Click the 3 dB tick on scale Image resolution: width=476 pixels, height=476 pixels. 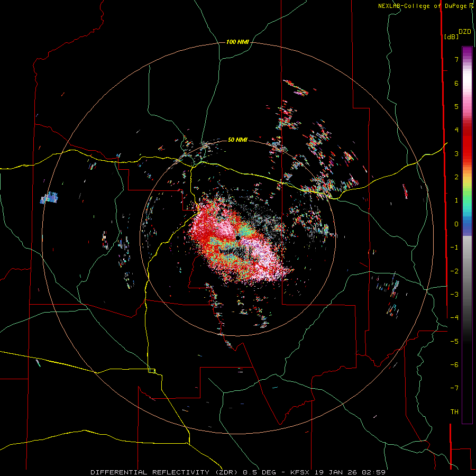pos(456,153)
